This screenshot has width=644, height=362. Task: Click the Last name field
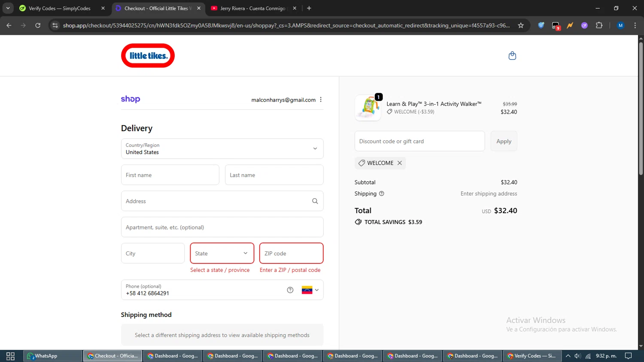274,175
